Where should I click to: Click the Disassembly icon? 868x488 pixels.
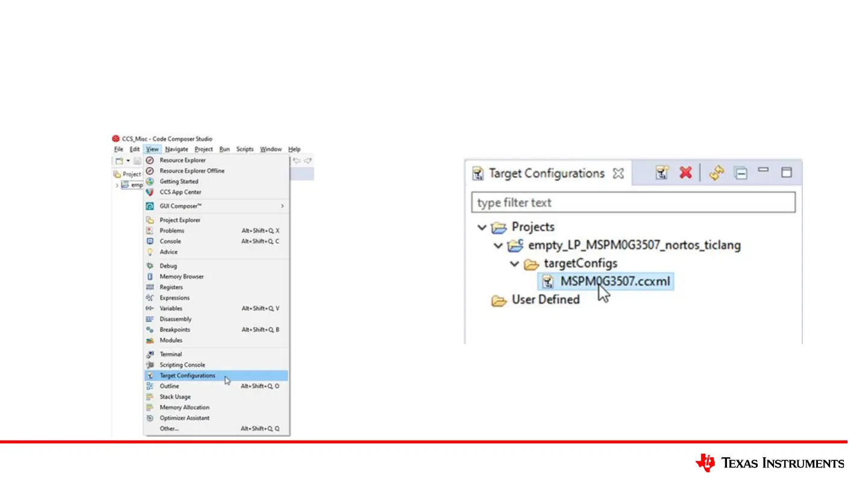(150, 319)
